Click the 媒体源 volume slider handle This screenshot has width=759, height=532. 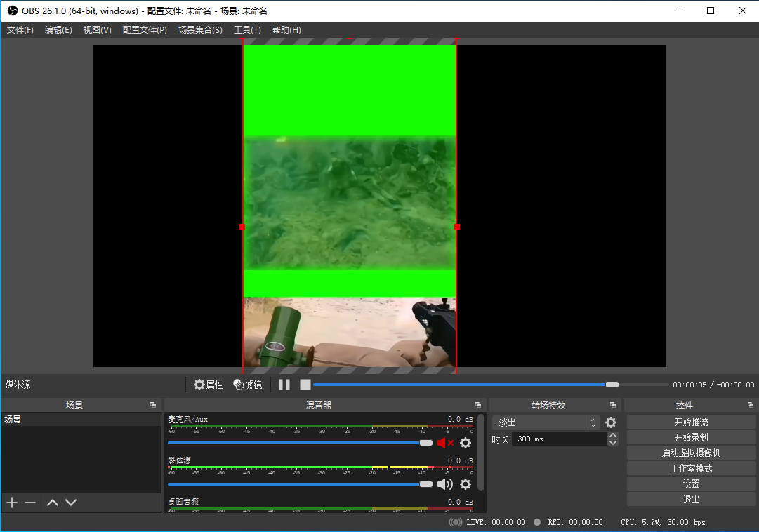click(x=426, y=484)
